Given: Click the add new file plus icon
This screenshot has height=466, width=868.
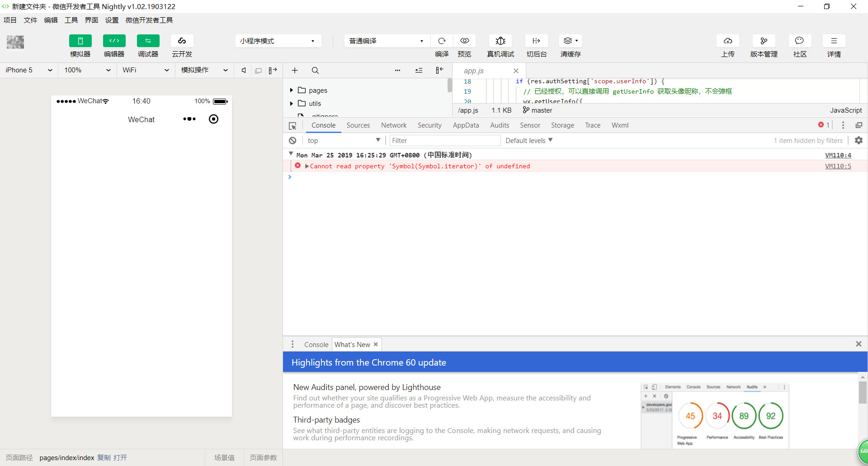Looking at the screenshot, I should click(295, 70).
